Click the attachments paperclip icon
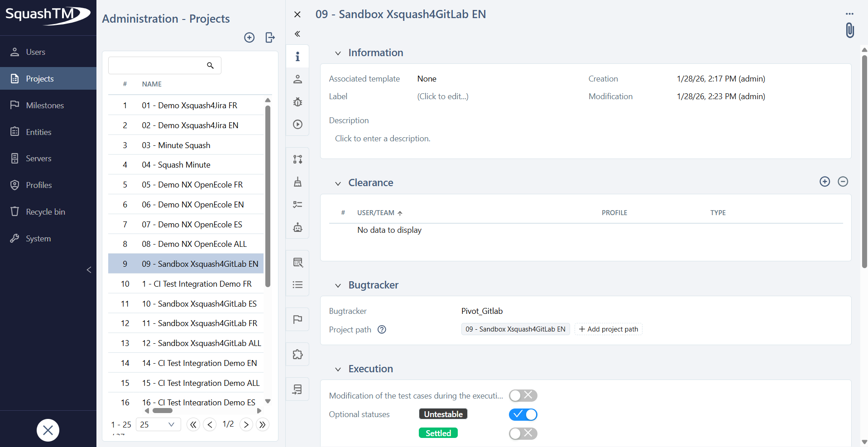 click(850, 30)
